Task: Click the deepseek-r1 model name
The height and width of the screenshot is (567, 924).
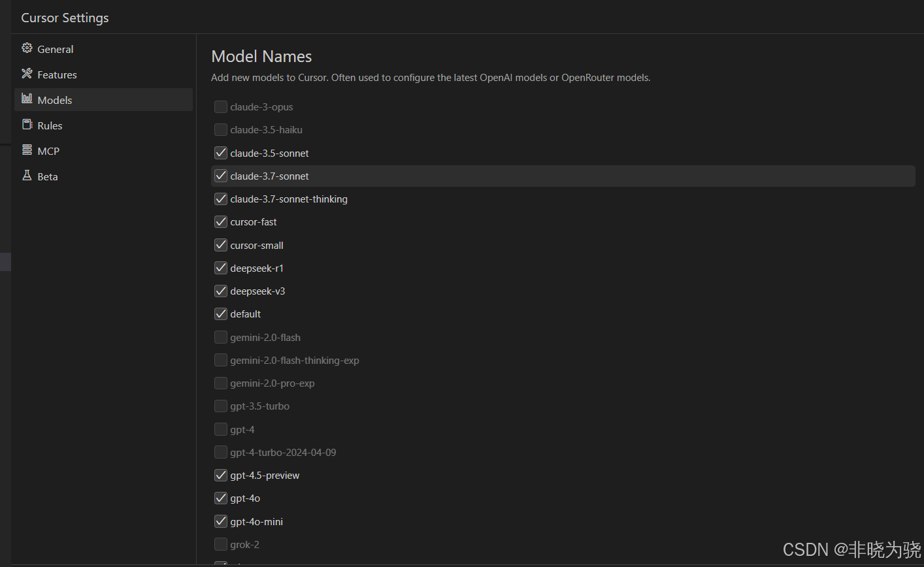Action: tap(257, 268)
